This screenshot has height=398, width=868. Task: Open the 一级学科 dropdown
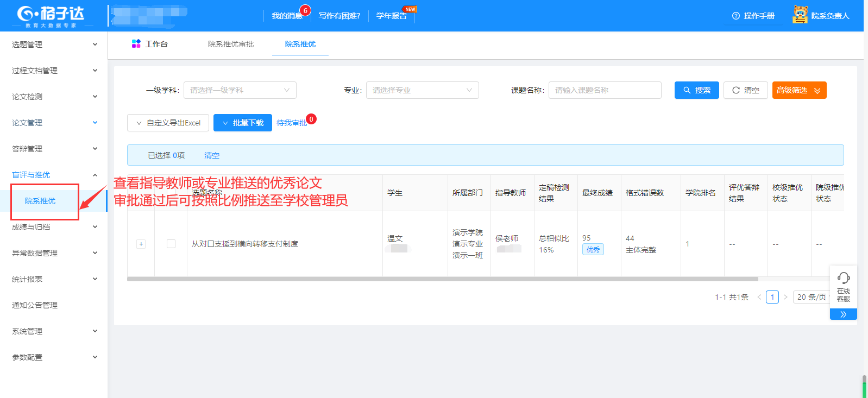[240, 90]
